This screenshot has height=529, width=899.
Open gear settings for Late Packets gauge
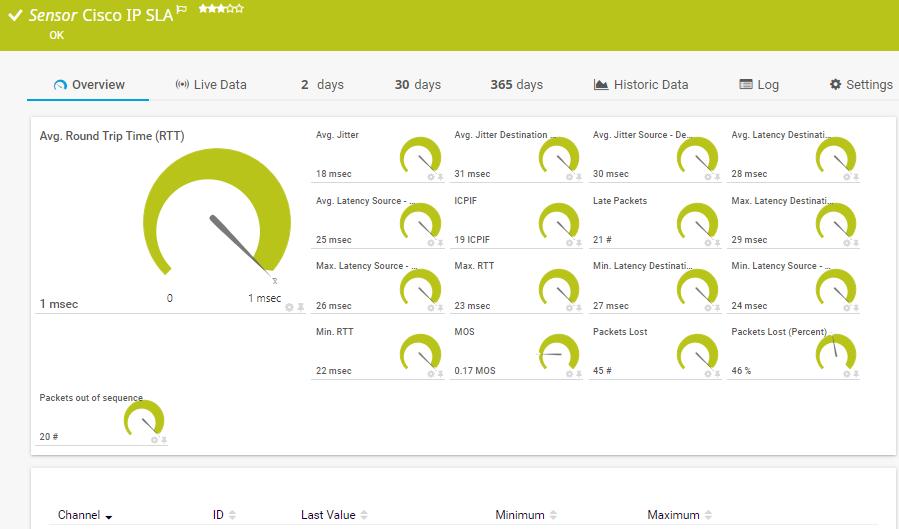[708, 243]
